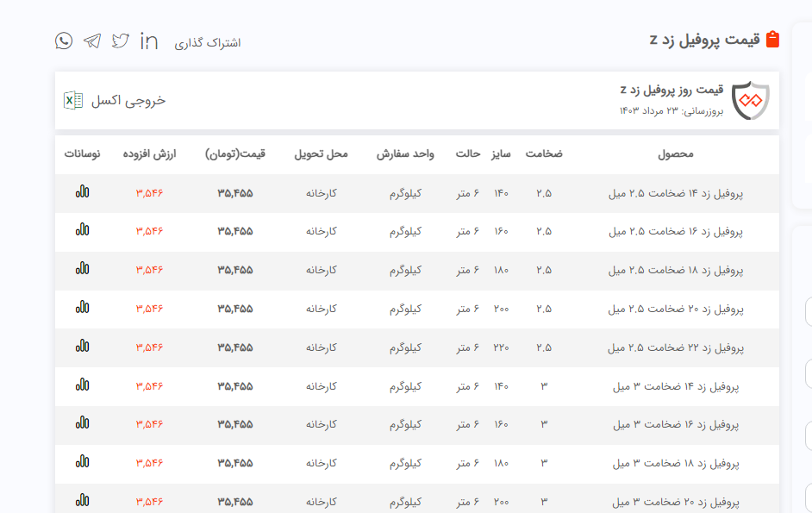Click the Excel export icon

pyautogui.click(x=73, y=100)
